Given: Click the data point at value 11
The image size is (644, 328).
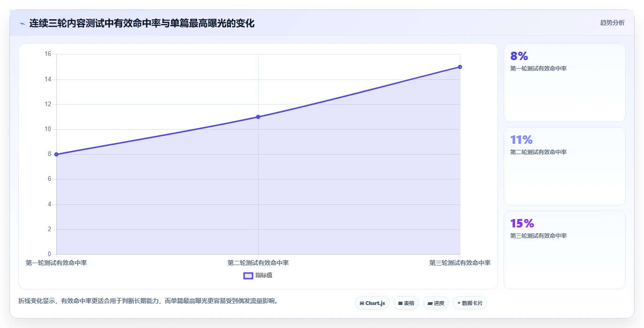Looking at the screenshot, I should 258,117.
